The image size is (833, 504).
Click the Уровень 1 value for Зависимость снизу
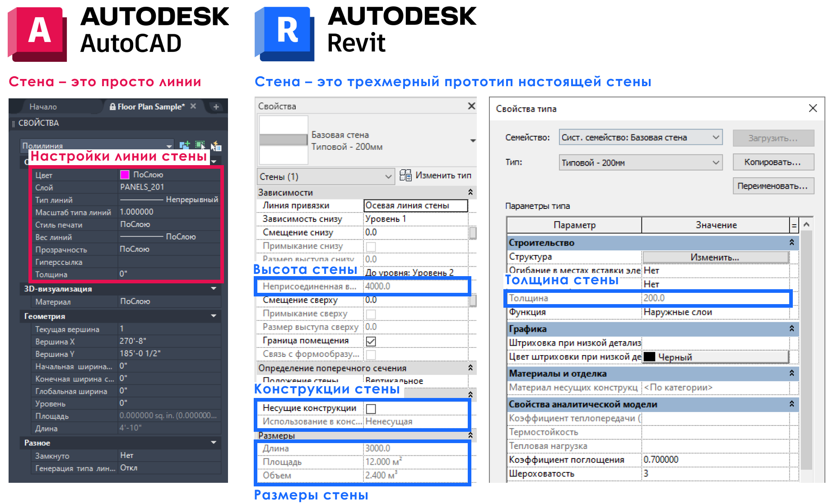(415, 219)
